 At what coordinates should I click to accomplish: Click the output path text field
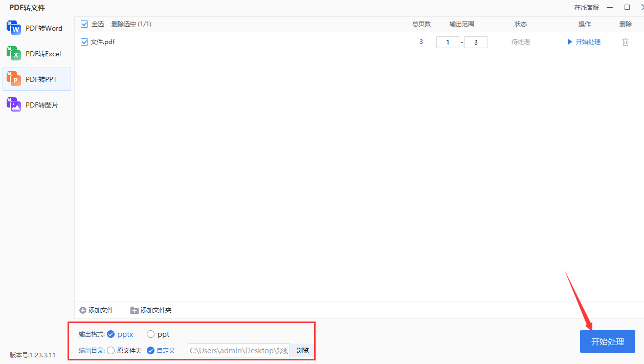pyautogui.click(x=239, y=351)
